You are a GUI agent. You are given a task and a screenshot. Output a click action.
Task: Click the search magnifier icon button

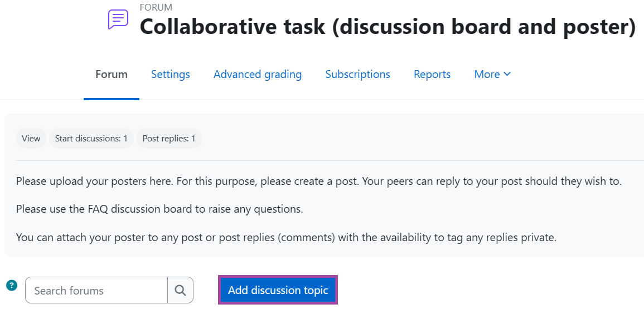click(x=180, y=290)
